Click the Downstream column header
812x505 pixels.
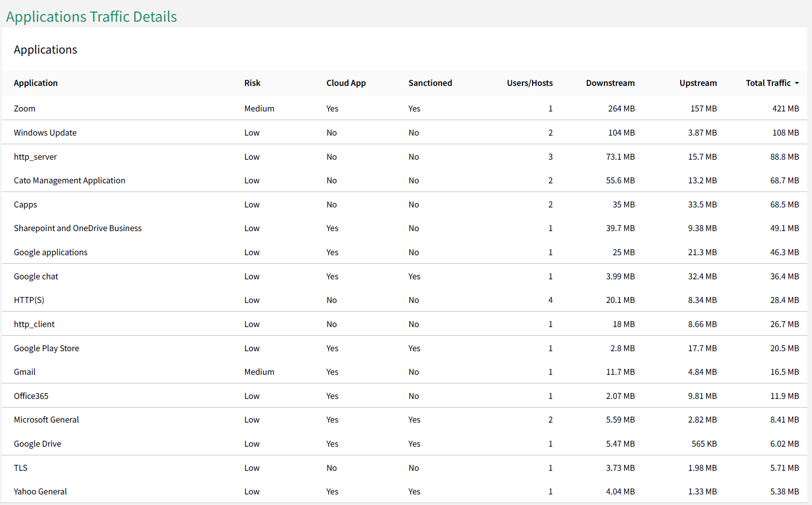(610, 83)
